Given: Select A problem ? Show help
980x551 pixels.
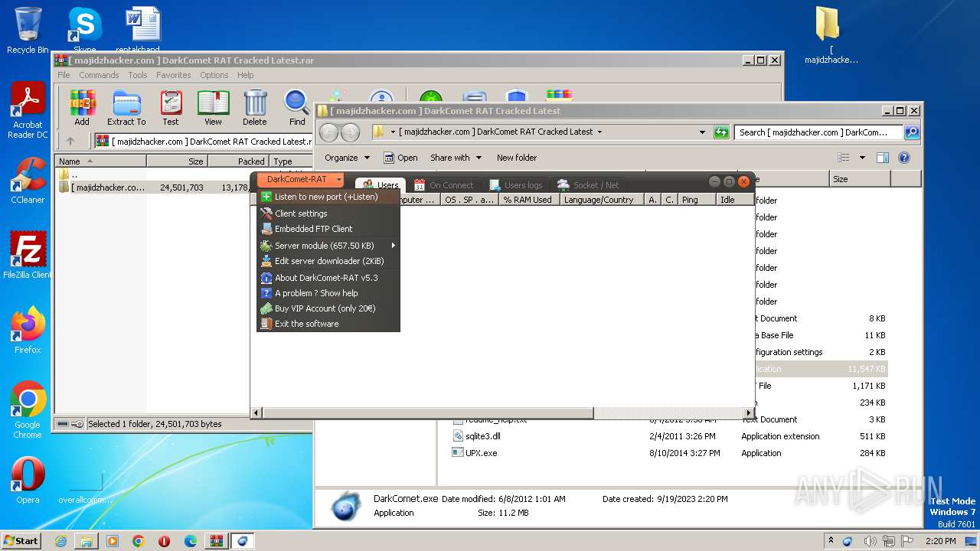Looking at the screenshot, I should click(x=328, y=293).
